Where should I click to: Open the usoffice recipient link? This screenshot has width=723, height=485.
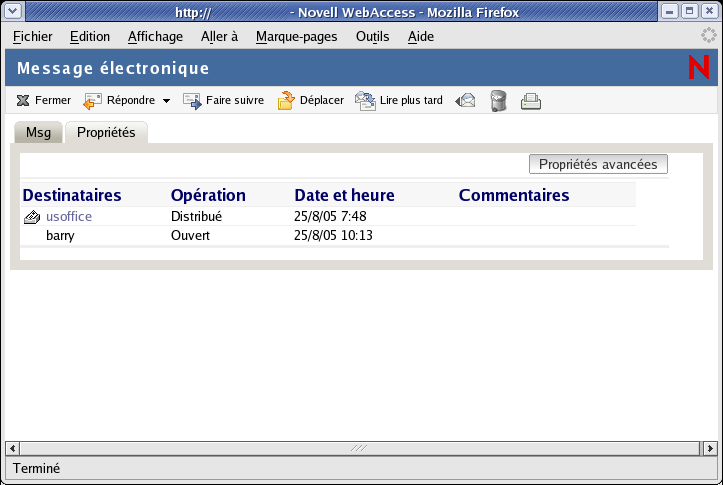point(69,216)
